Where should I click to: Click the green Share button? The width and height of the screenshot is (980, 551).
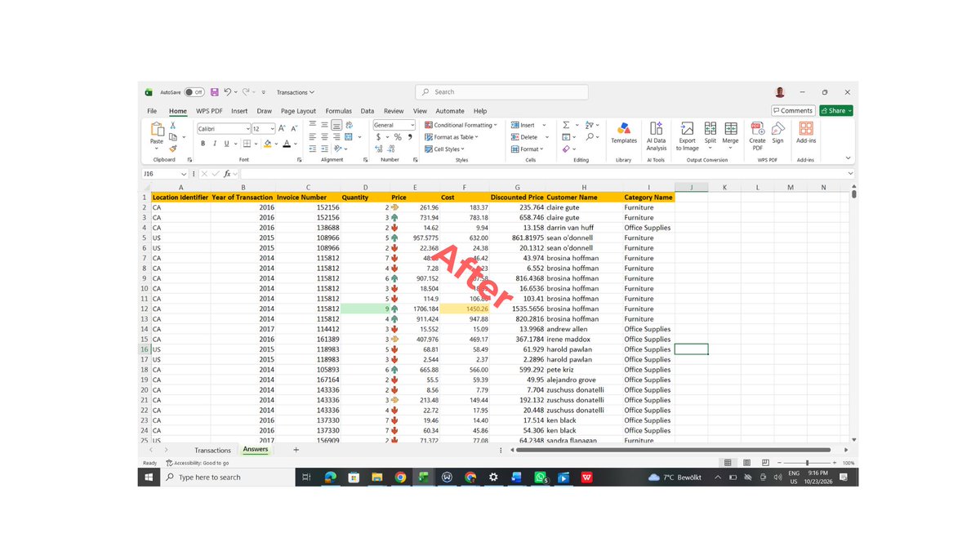836,110
